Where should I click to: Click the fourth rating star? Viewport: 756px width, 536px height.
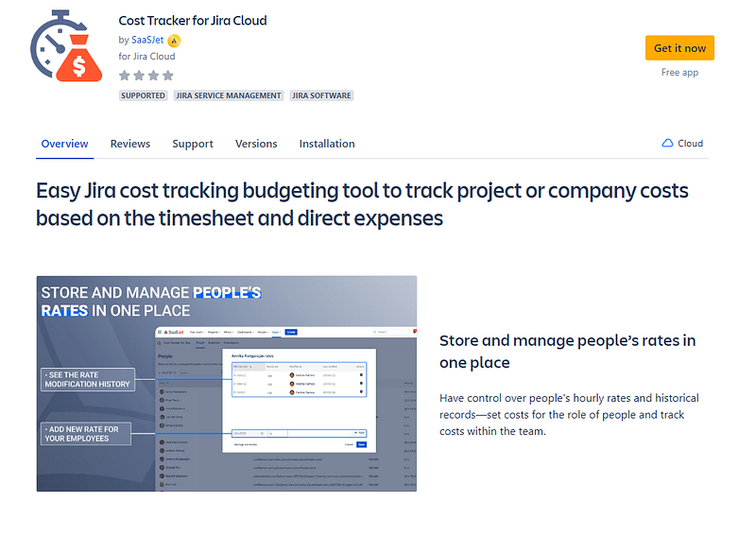168,76
